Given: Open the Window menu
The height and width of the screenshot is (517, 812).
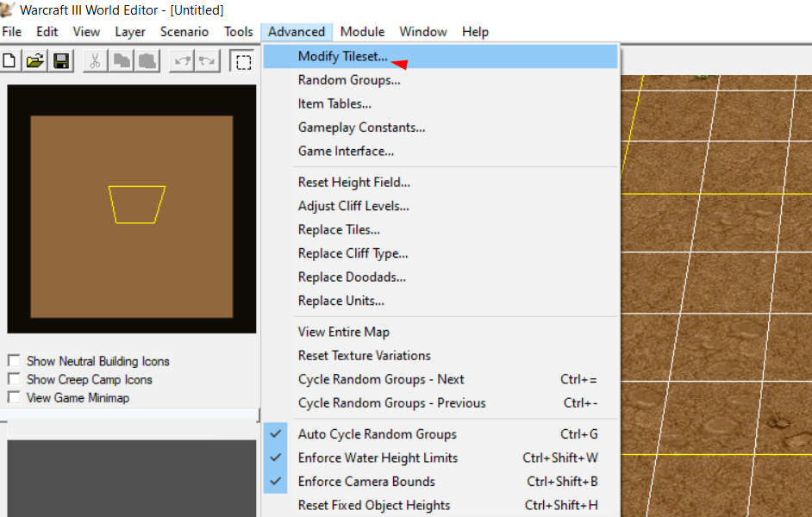Looking at the screenshot, I should pos(423,32).
